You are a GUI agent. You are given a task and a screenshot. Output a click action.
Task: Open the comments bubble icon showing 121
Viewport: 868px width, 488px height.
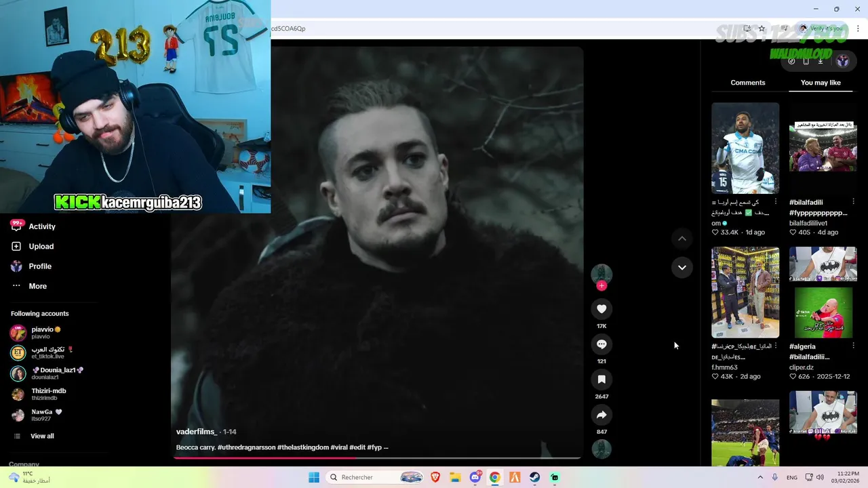(601, 344)
